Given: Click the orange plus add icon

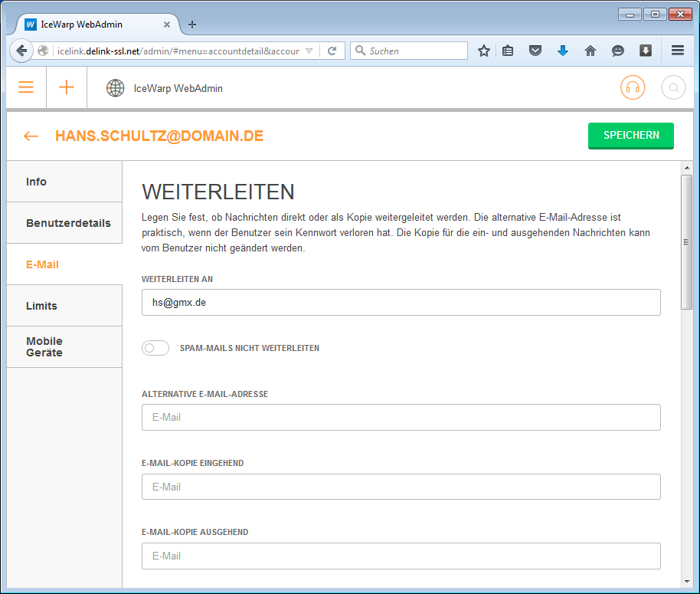Looking at the screenshot, I should coord(67,87).
